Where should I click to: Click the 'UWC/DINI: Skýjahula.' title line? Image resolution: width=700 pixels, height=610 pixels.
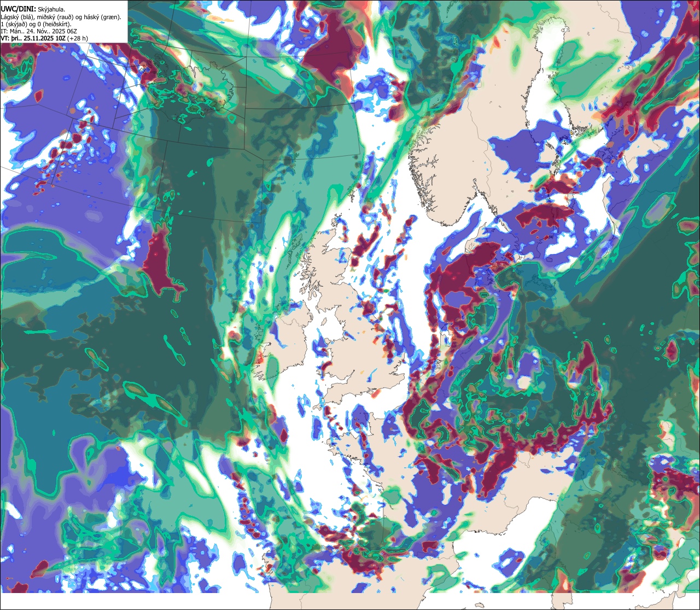click(x=33, y=9)
